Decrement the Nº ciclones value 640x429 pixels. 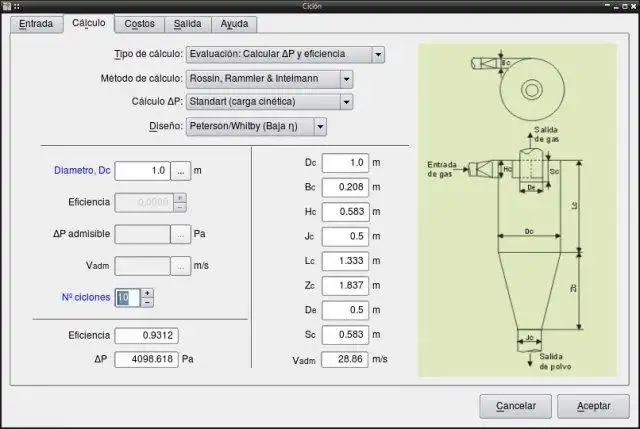147,302
